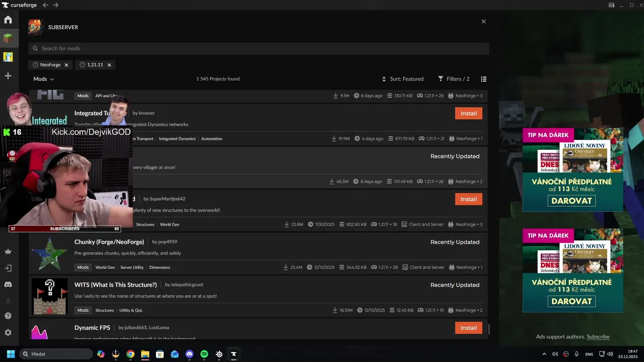Select the Server Utility category tag
The height and width of the screenshot is (362, 644).
132,267
